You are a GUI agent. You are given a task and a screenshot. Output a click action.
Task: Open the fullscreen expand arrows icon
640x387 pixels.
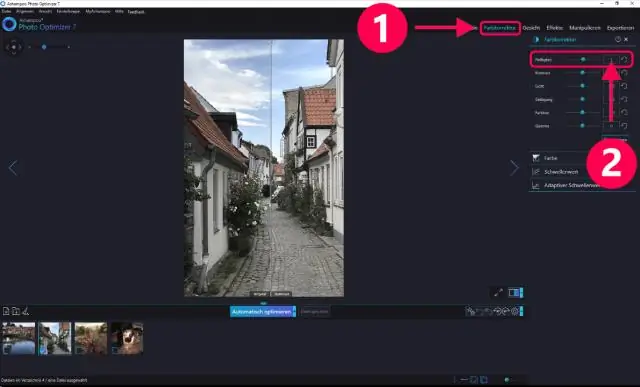(x=498, y=292)
